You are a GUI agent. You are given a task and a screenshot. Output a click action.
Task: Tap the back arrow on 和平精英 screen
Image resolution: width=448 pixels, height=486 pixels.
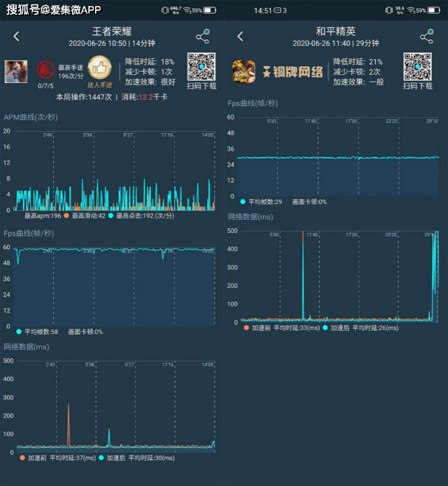coord(240,36)
